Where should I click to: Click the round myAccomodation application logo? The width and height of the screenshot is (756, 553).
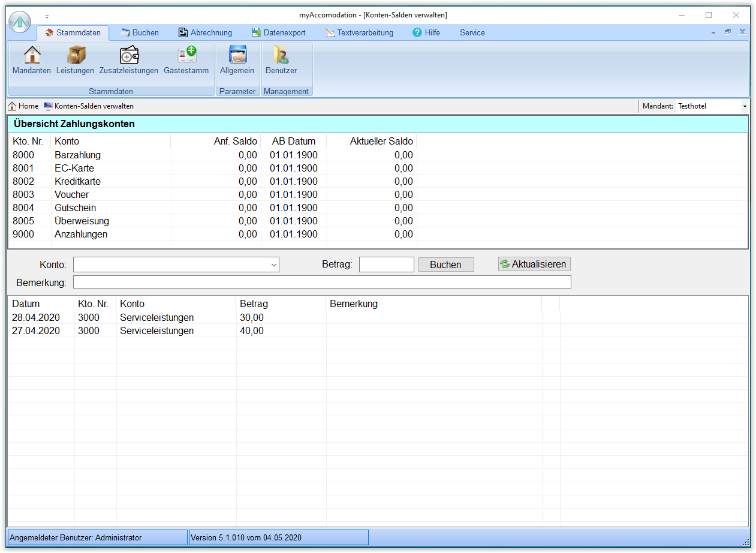click(x=19, y=22)
